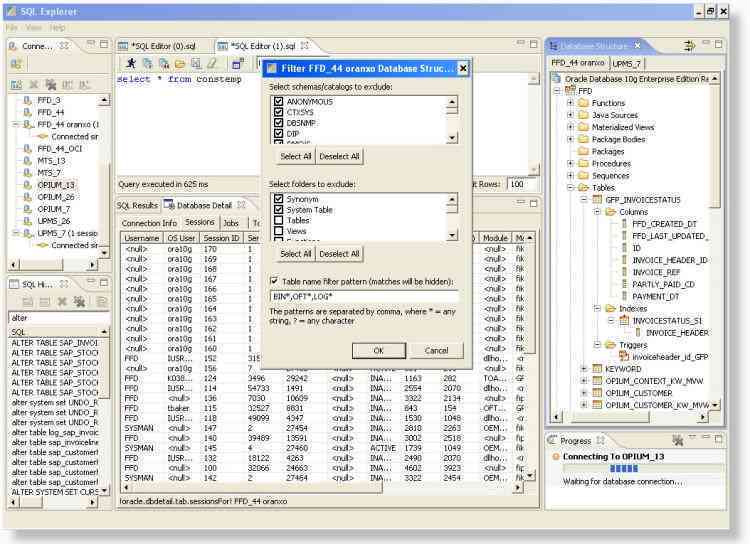Click the KEYWORD table icon

click(x=597, y=368)
